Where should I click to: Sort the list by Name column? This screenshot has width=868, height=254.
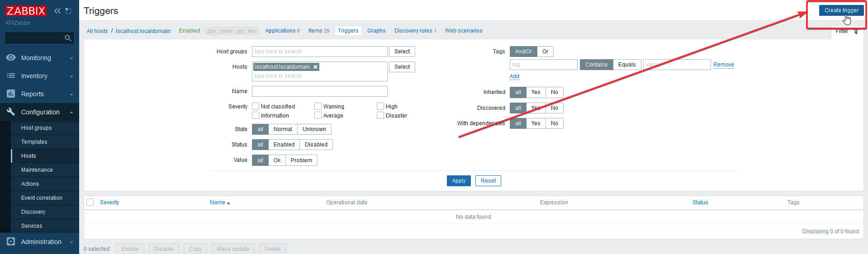pyautogui.click(x=218, y=202)
